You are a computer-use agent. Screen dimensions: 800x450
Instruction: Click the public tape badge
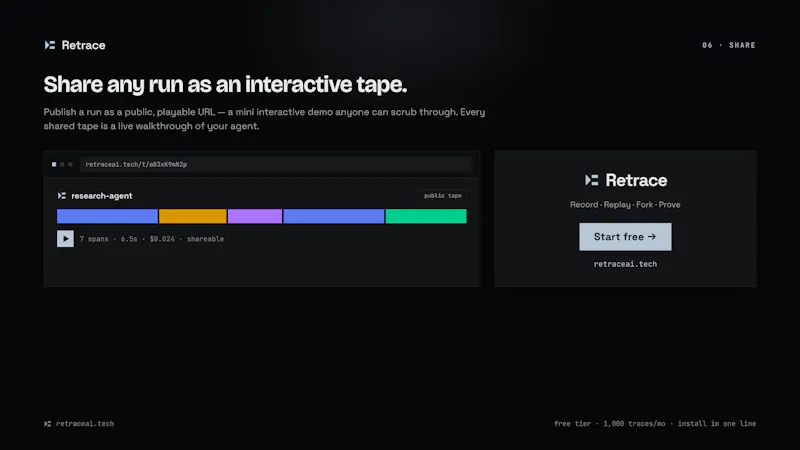[x=442, y=195]
